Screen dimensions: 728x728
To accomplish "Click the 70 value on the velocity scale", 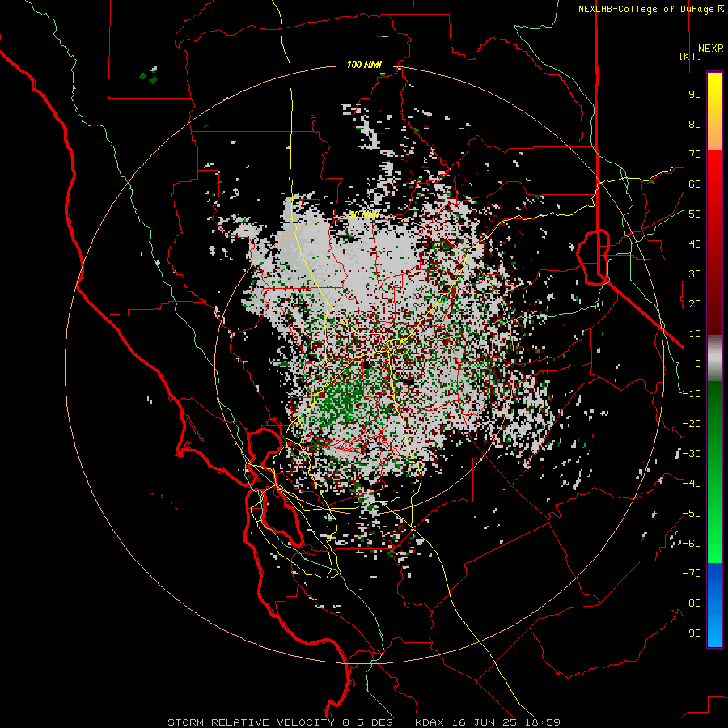I will [x=695, y=154].
